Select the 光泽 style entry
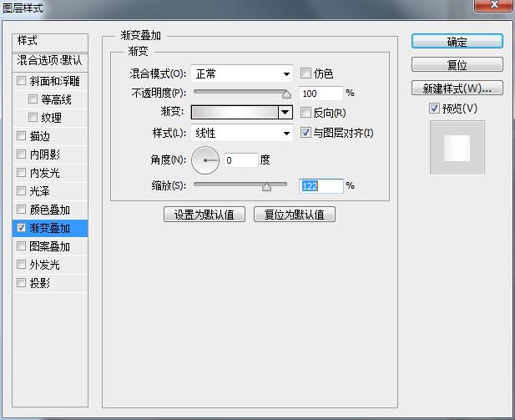 pos(50,191)
